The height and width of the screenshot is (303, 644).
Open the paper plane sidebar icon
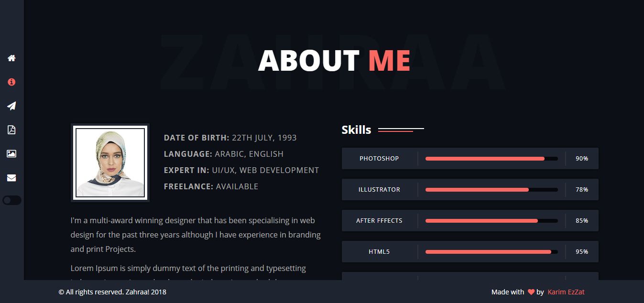point(11,106)
